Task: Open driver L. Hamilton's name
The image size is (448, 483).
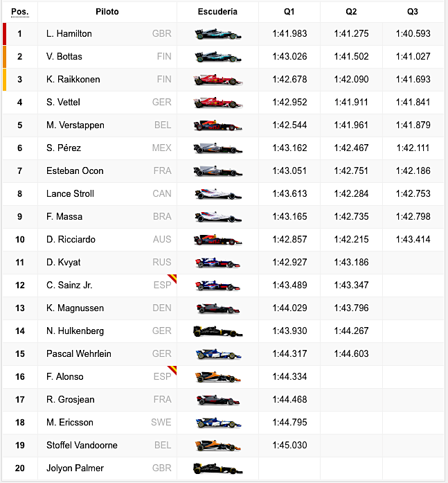Action: 69,34
